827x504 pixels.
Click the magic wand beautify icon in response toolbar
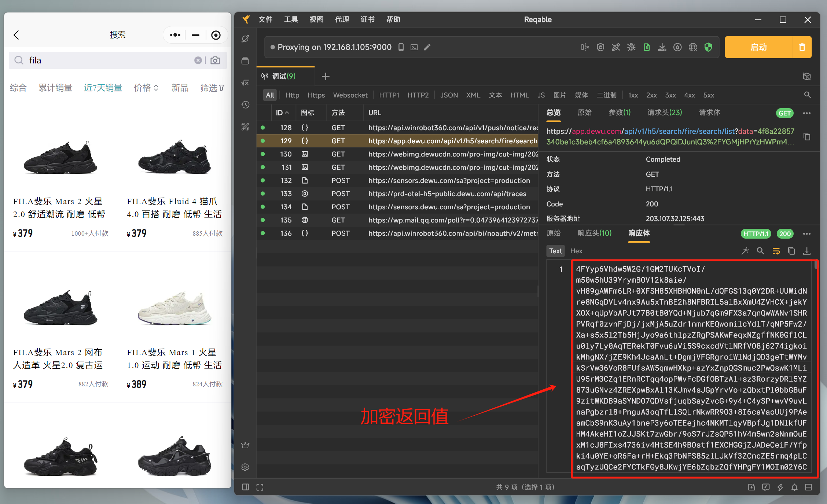[x=745, y=251]
